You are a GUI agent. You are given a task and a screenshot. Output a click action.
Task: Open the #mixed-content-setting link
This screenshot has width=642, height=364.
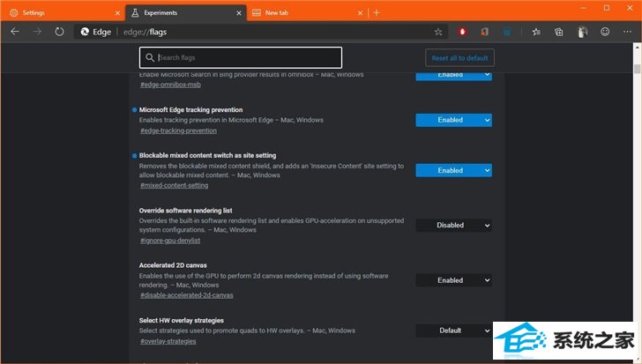click(x=174, y=185)
